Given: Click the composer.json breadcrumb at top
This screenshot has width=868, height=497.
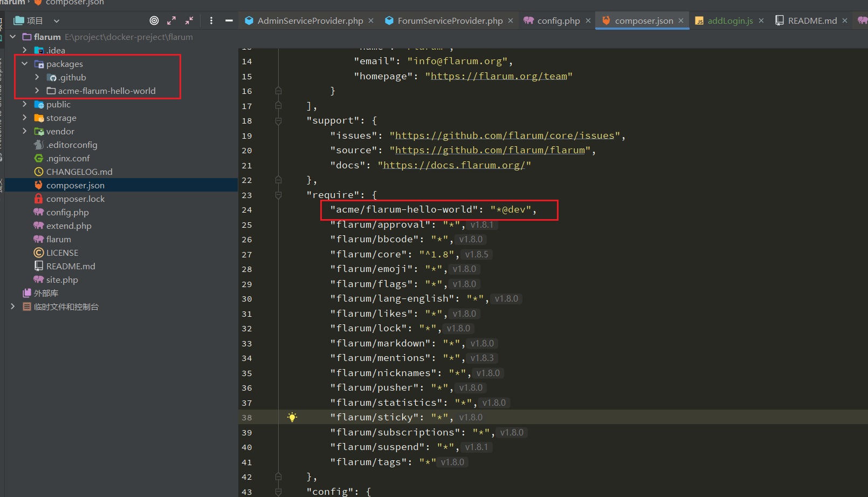Looking at the screenshot, I should click(75, 3).
